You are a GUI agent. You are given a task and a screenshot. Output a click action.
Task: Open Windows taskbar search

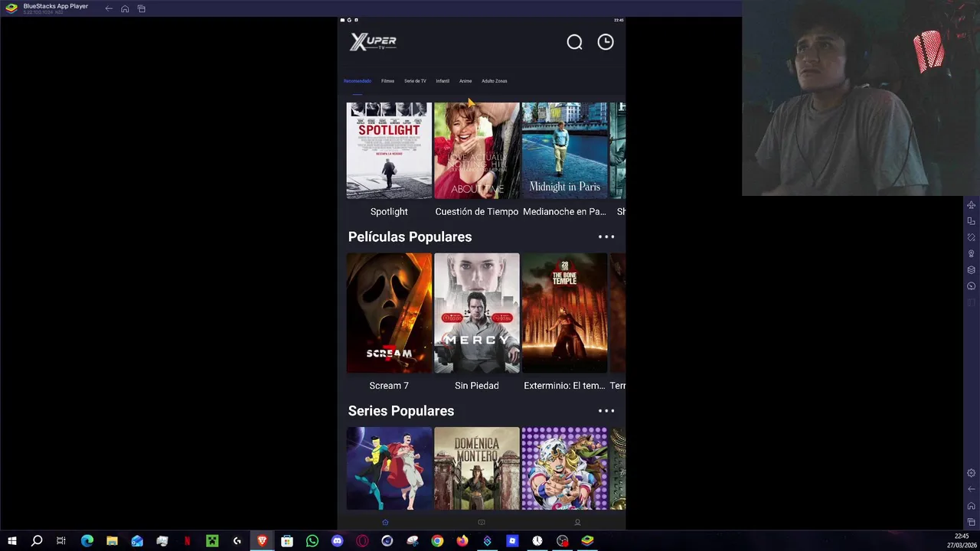click(x=37, y=541)
